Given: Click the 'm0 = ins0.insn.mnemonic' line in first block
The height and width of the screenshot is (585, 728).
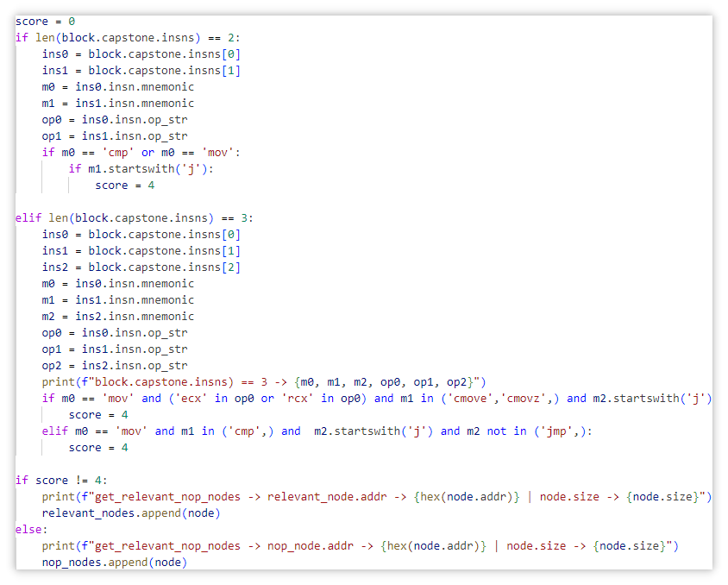Looking at the screenshot, I should click(x=118, y=87).
